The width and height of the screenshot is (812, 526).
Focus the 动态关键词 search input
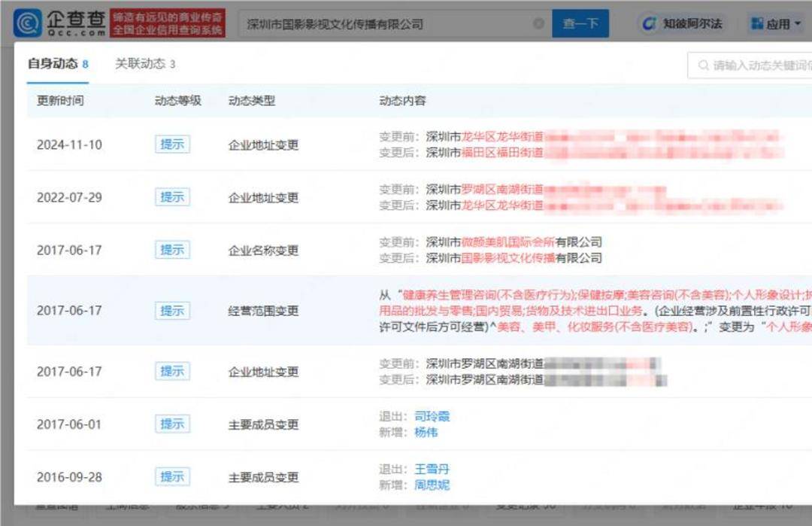[x=759, y=65]
